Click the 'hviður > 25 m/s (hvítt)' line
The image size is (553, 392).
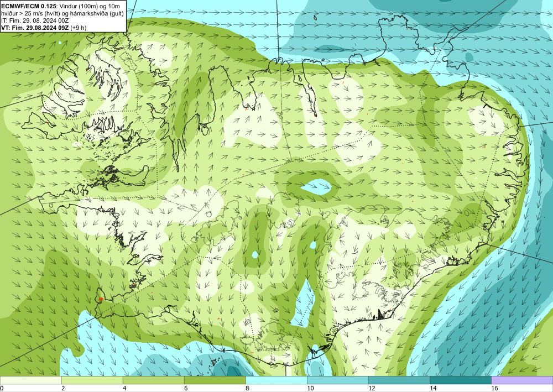[62, 14]
